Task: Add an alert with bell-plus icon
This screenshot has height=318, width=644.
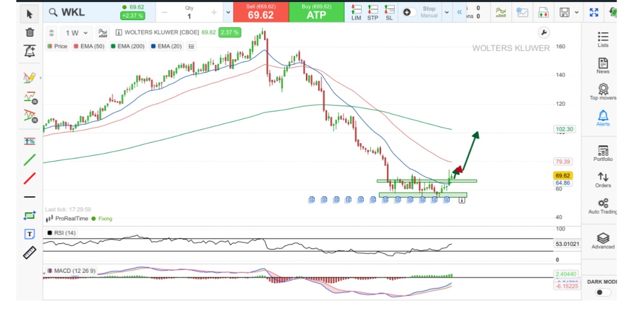Action: click(x=30, y=51)
